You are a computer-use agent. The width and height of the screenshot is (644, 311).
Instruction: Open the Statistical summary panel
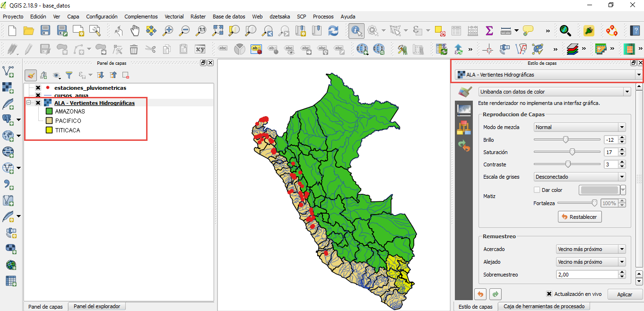coord(488,31)
